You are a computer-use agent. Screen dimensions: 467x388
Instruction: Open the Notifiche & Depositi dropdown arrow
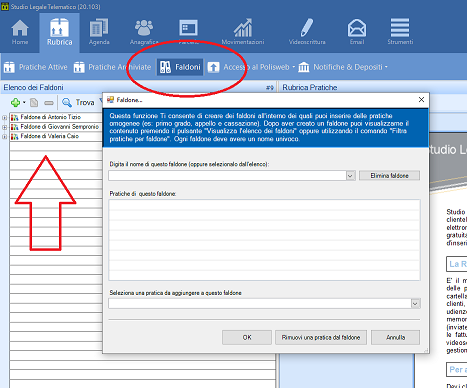tap(386, 67)
